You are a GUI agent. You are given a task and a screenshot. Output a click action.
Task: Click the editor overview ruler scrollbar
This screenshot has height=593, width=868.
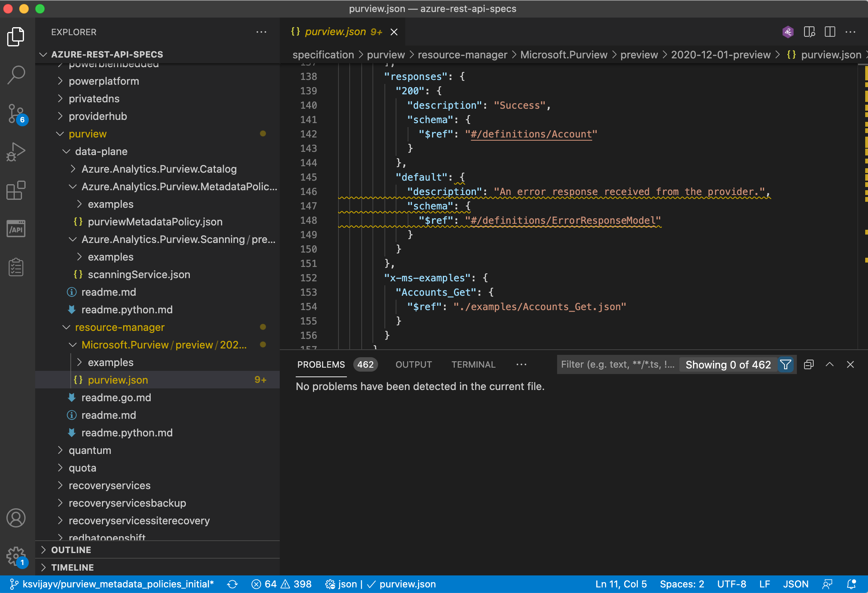(x=863, y=206)
